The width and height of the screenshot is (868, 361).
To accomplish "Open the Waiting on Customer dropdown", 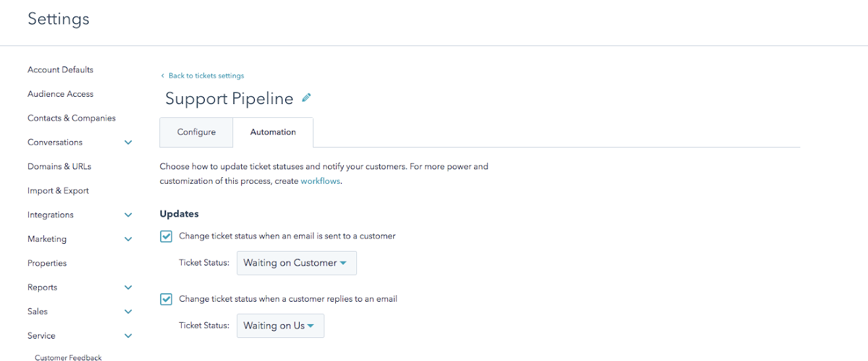I will (296, 263).
